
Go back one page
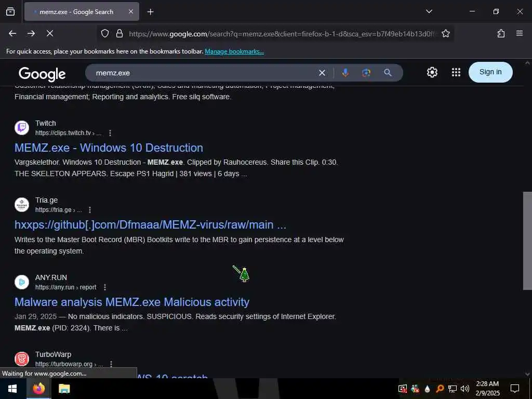tap(12, 33)
